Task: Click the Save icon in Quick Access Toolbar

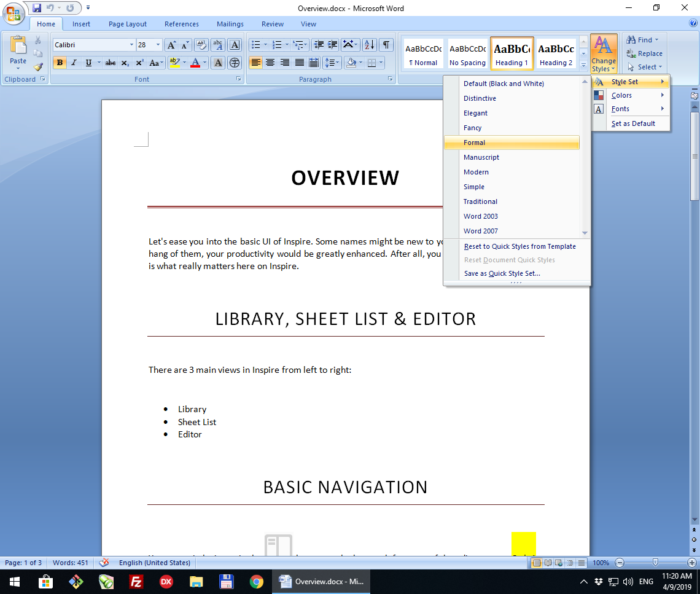Action: click(37, 7)
